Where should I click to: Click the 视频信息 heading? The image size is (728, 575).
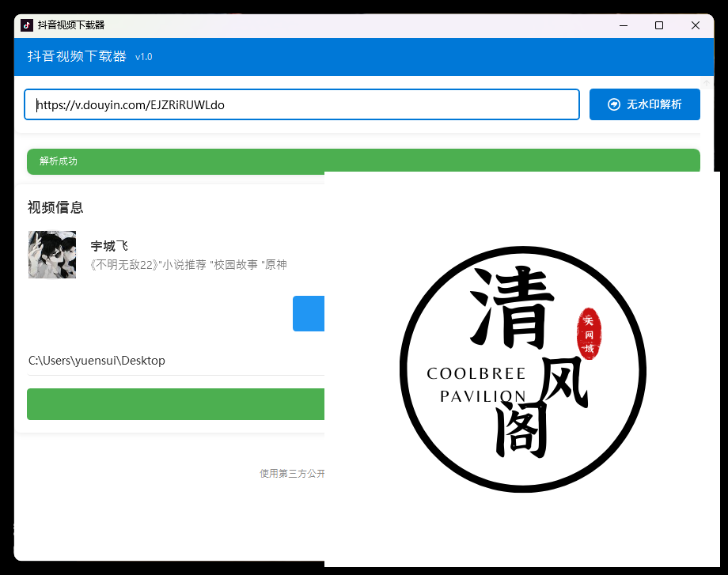55,207
